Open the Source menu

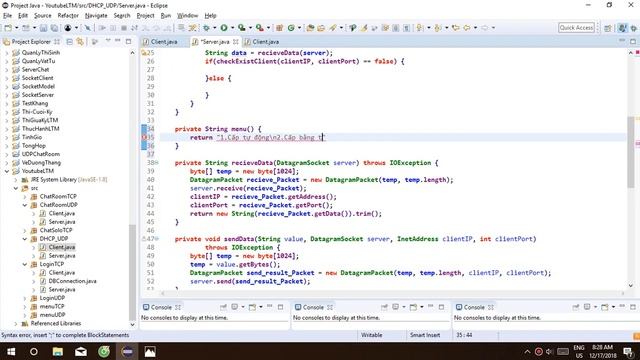[x=42, y=16]
